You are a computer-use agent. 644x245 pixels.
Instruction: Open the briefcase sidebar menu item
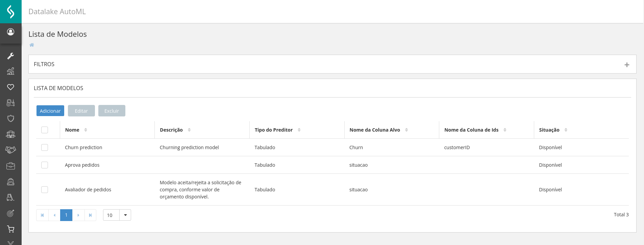pos(11,166)
